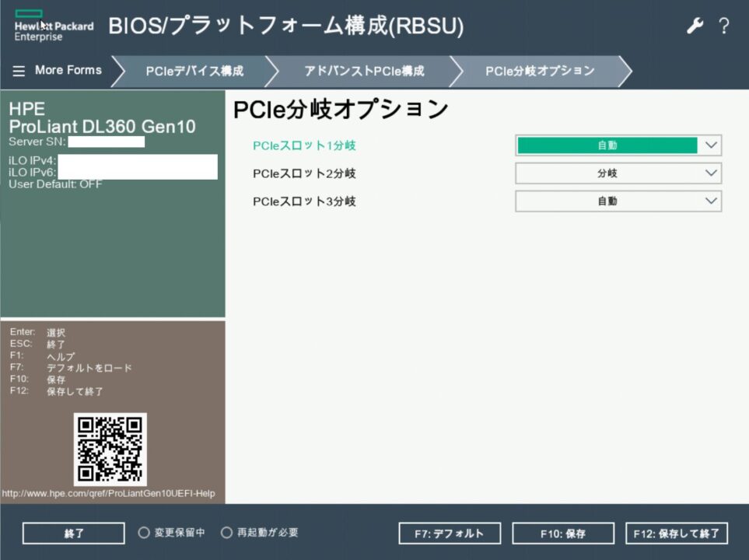Click the QR code help image
749x560 pixels.
point(110,449)
